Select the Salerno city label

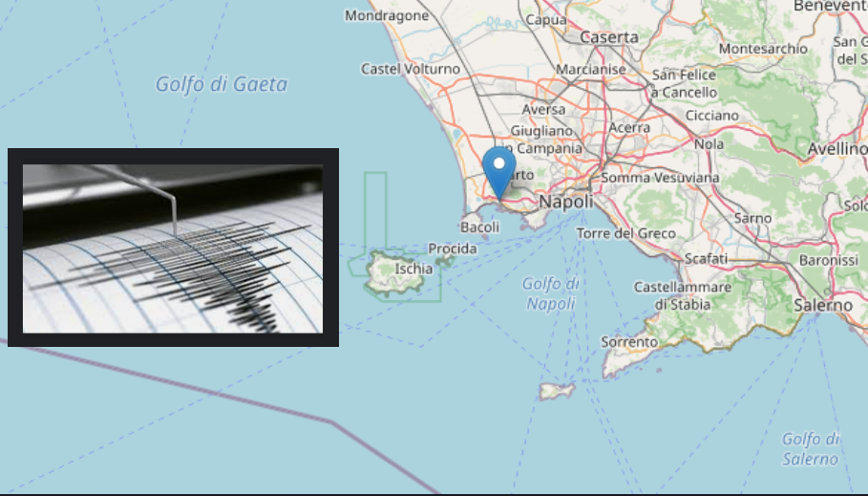pyautogui.click(x=823, y=305)
